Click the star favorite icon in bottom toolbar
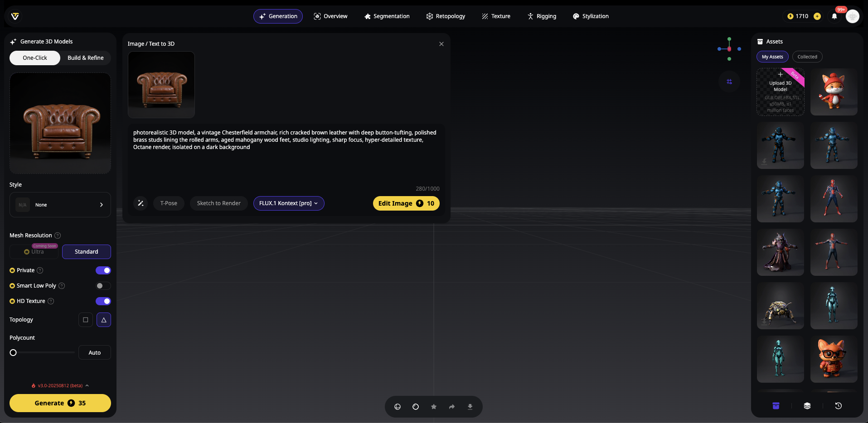The image size is (868, 423). [433, 407]
